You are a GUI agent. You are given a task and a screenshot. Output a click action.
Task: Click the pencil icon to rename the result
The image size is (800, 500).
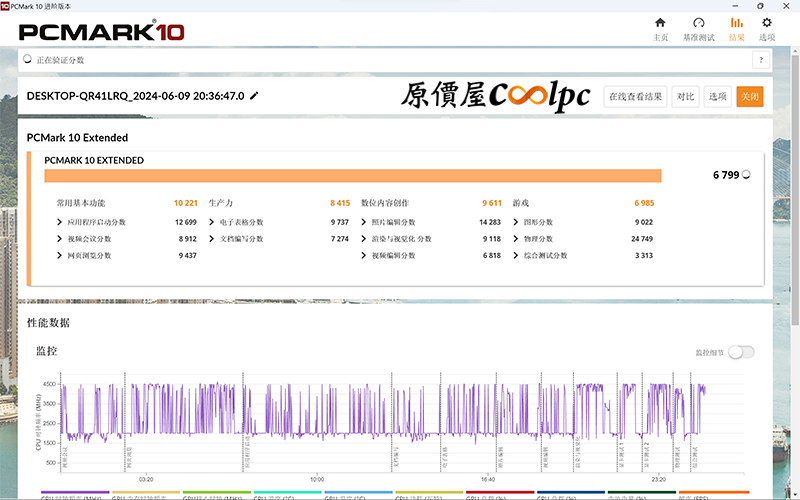point(254,96)
